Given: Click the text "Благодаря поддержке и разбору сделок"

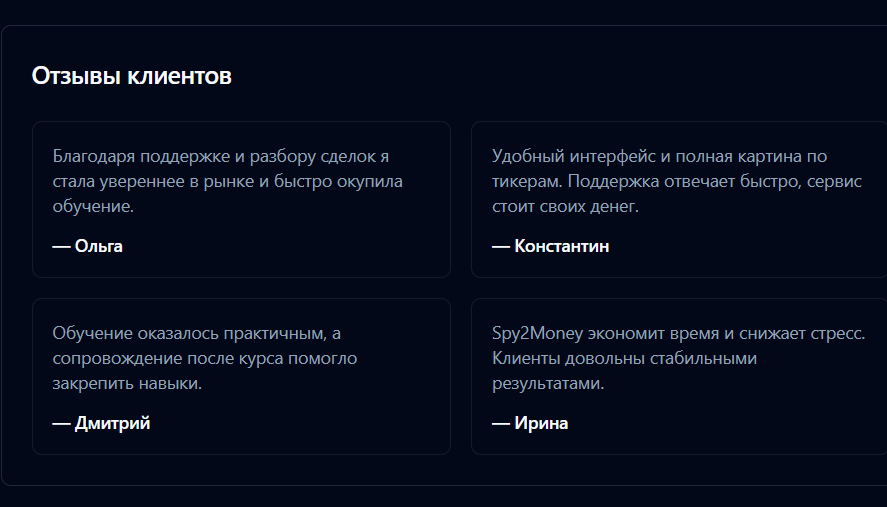Looking at the screenshot, I should pyautogui.click(x=214, y=157).
